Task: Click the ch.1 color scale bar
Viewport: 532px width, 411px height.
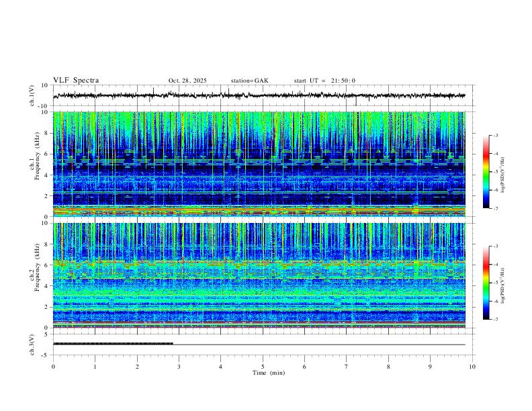Action: (x=486, y=172)
